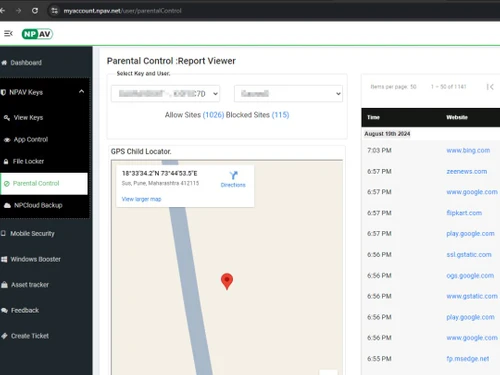Click the August 10th 2024 date row
The image size is (500, 375).
[x=387, y=134]
